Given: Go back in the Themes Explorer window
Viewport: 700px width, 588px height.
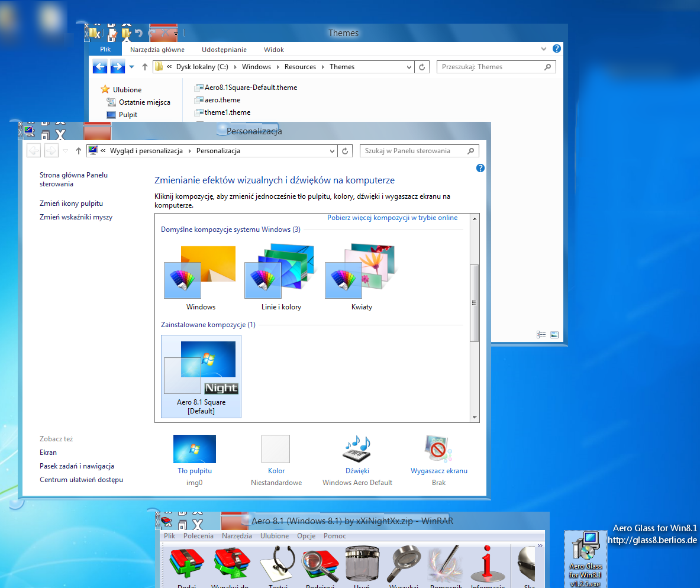Looking at the screenshot, I should coord(100,67).
